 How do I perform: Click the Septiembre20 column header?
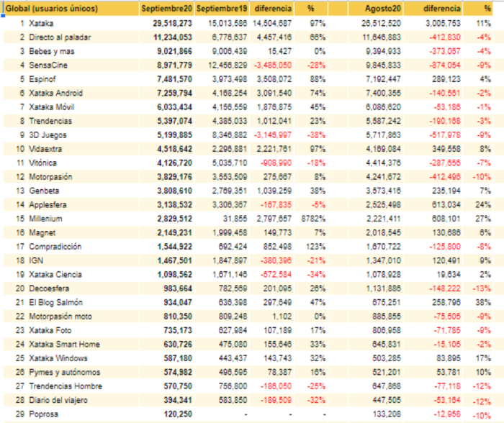pos(166,9)
